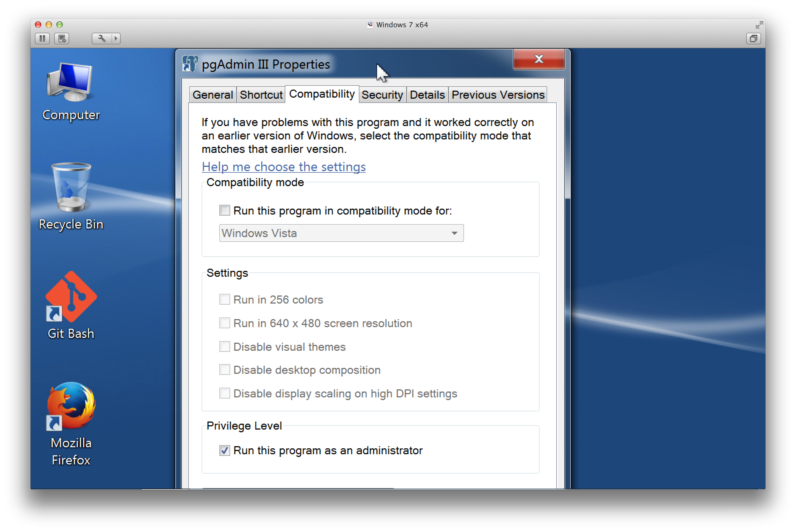Image resolution: width=796 pixels, height=532 pixels.
Task: Switch to the Shortcut tab
Action: coord(261,95)
